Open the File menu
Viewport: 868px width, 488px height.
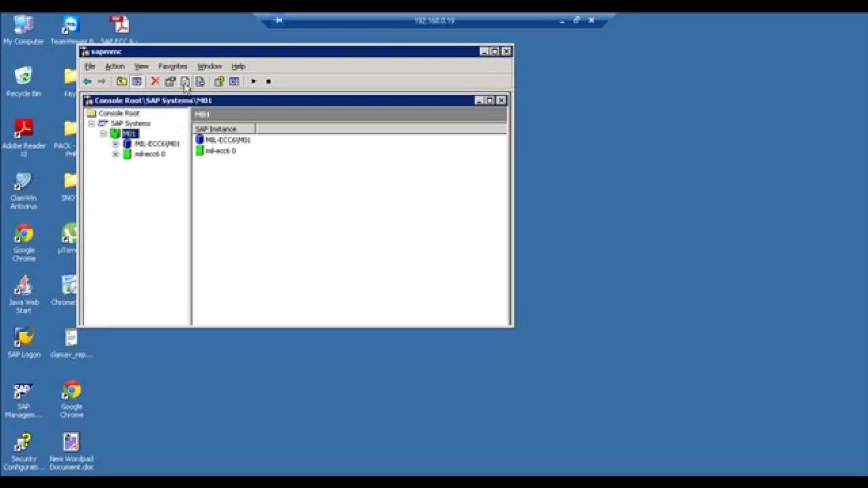coord(90,66)
